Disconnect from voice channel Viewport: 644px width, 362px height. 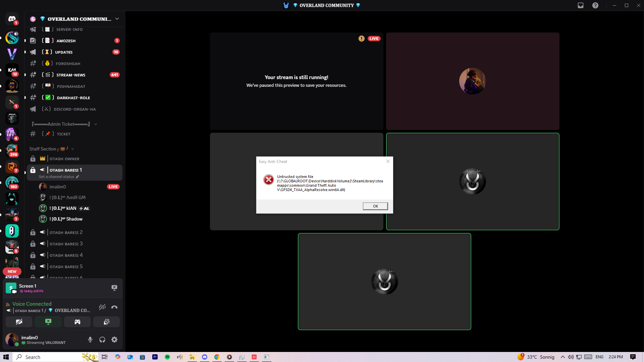click(114, 307)
